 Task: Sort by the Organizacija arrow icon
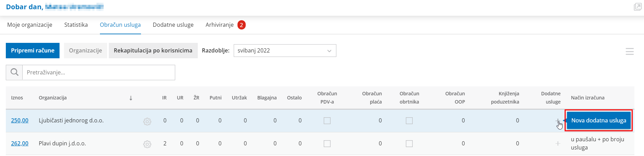pyautogui.click(x=131, y=98)
